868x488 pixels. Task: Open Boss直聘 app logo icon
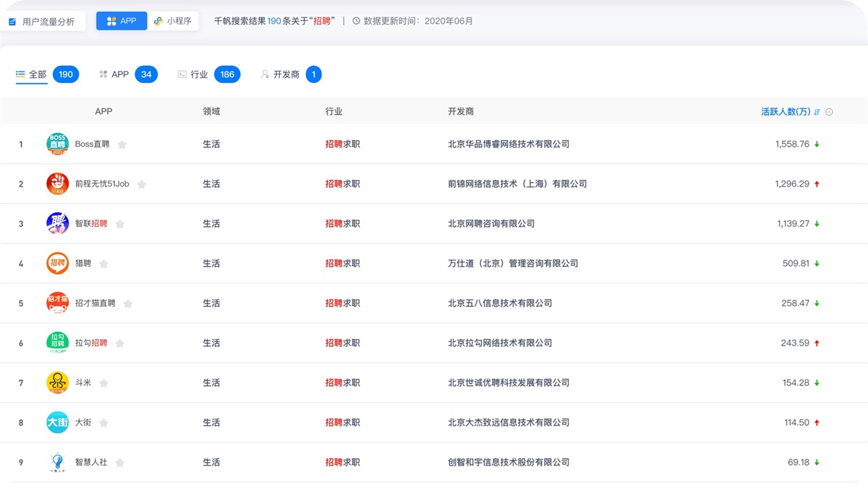(x=57, y=144)
